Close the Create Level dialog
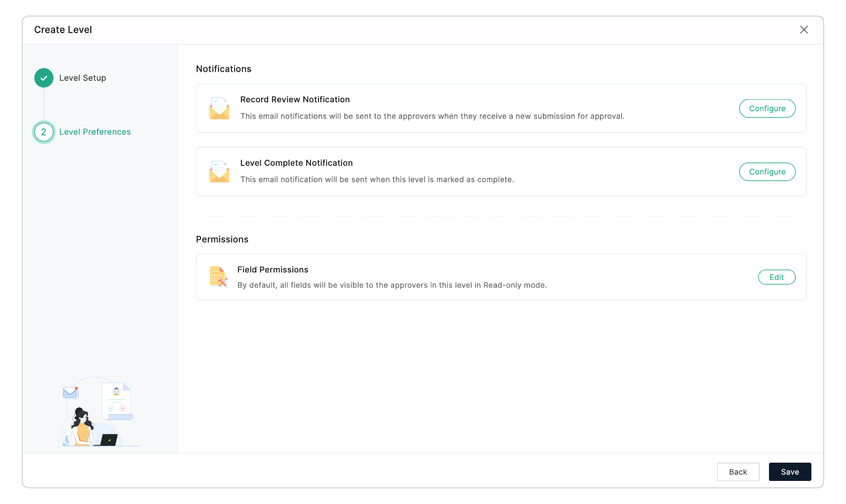Screen dimensions: 846x504 [804, 30]
